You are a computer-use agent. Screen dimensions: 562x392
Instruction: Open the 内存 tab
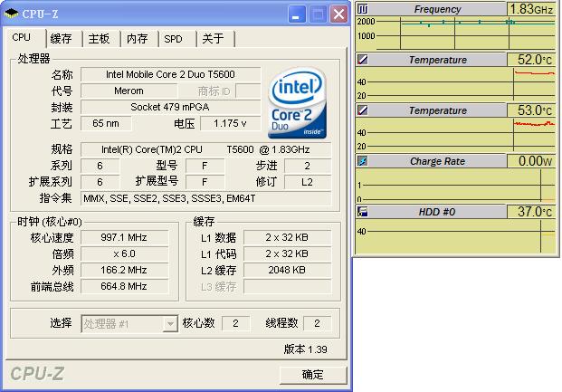point(139,39)
